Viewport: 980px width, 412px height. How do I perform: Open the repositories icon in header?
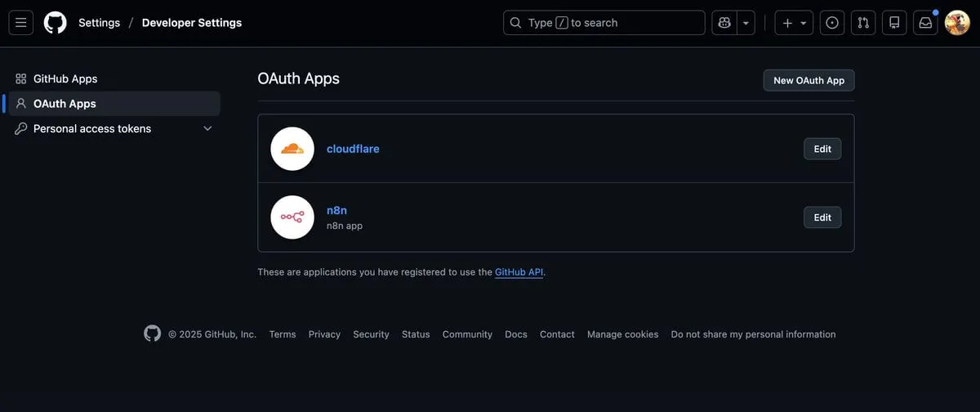[894, 23]
